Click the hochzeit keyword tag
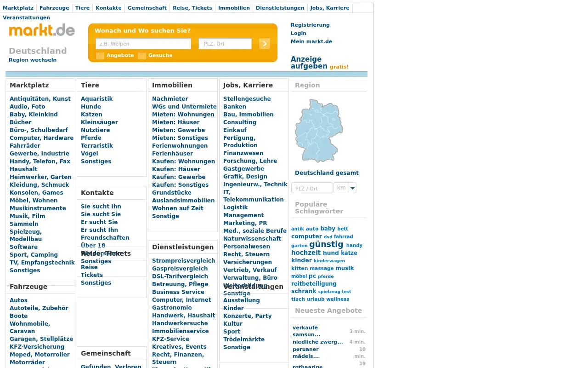588x368 pixels. (x=306, y=253)
